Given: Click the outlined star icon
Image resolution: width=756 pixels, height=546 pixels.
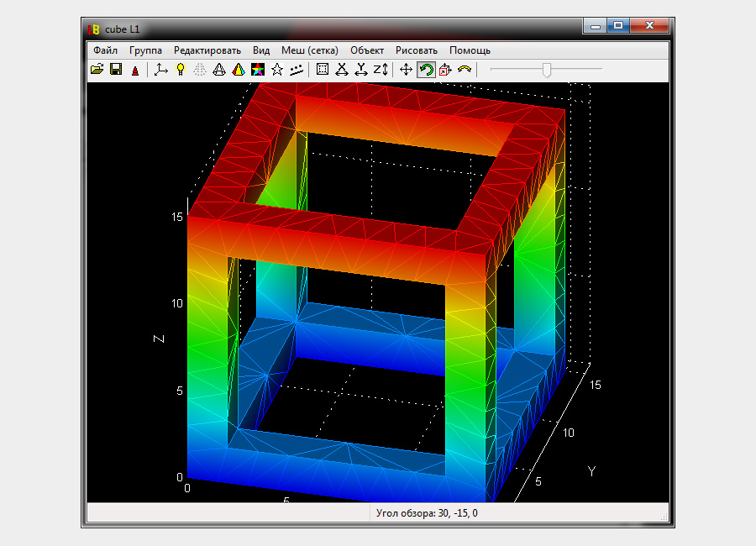Looking at the screenshot, I should pos(276,70).
